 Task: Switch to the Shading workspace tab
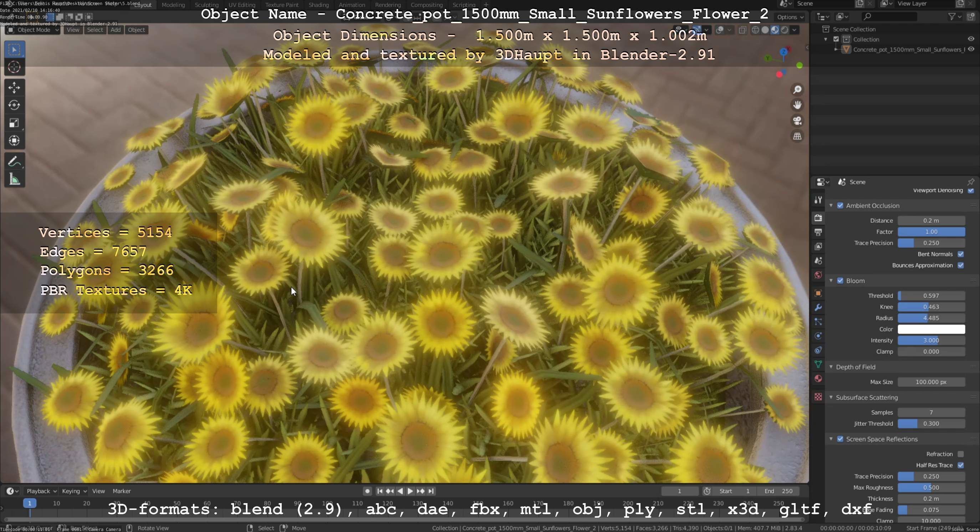click(x=319, y=5)
